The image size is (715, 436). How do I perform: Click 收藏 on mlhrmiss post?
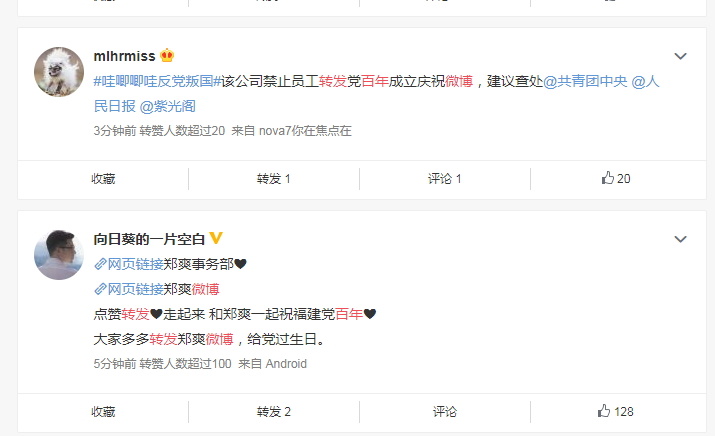pyautogui.click(x=103, y=179)
